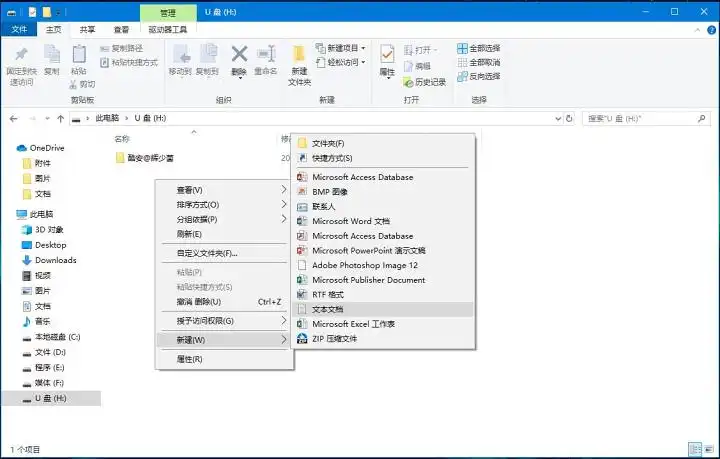The height and width of the screenshot is (459, 720).
Task: Switch to the View (查看) ribbon tab
Action: click(121, 30)
